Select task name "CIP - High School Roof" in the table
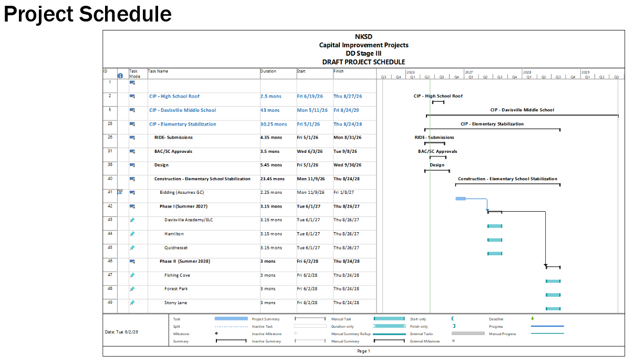 point(174,96)
